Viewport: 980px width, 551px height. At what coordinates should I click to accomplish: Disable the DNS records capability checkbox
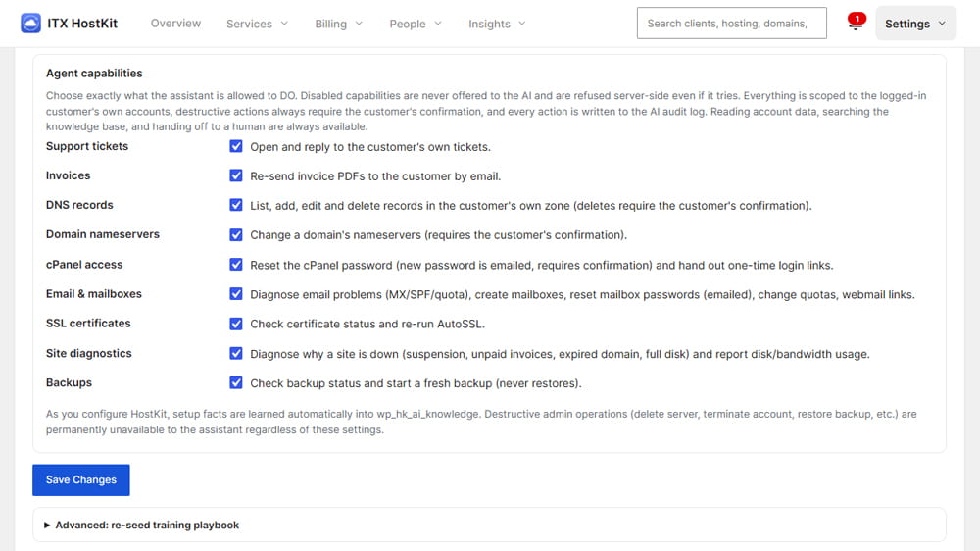pos(235,205)
